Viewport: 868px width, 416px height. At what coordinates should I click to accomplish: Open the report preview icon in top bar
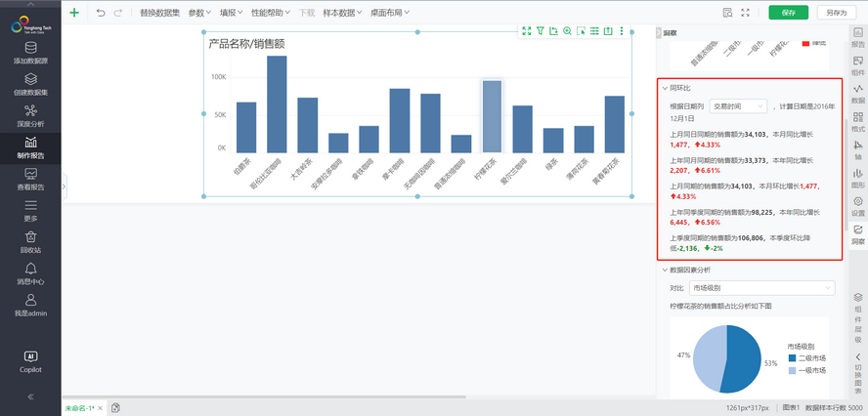[x=727, y=13]
